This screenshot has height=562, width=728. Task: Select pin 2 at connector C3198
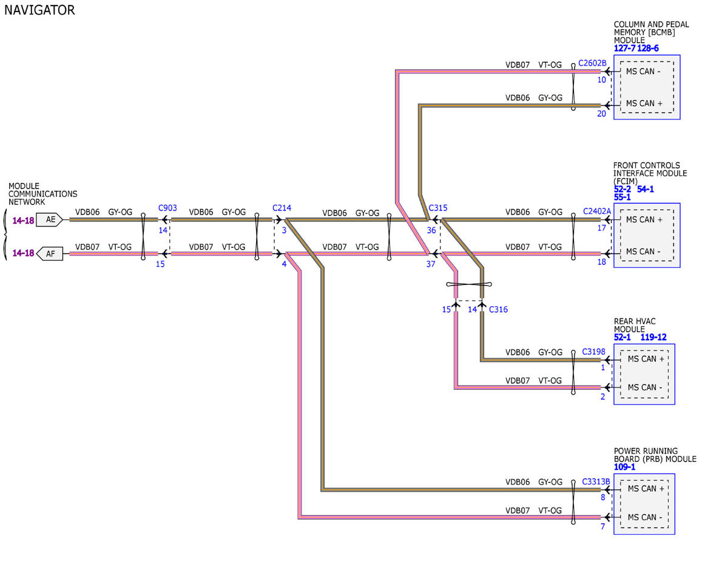coord(603,397)
